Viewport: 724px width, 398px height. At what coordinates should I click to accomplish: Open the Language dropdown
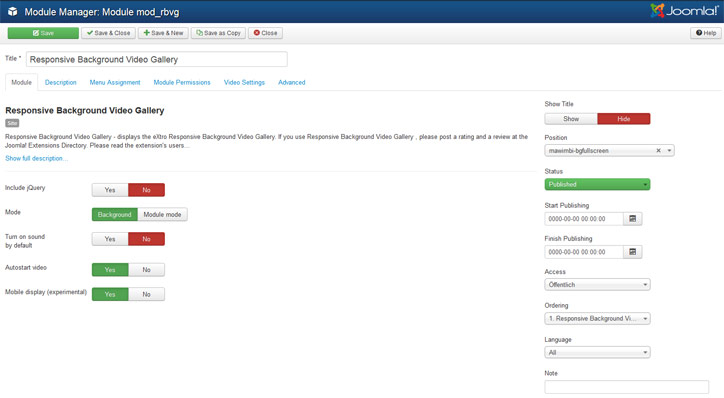click(x=597, y=352)
